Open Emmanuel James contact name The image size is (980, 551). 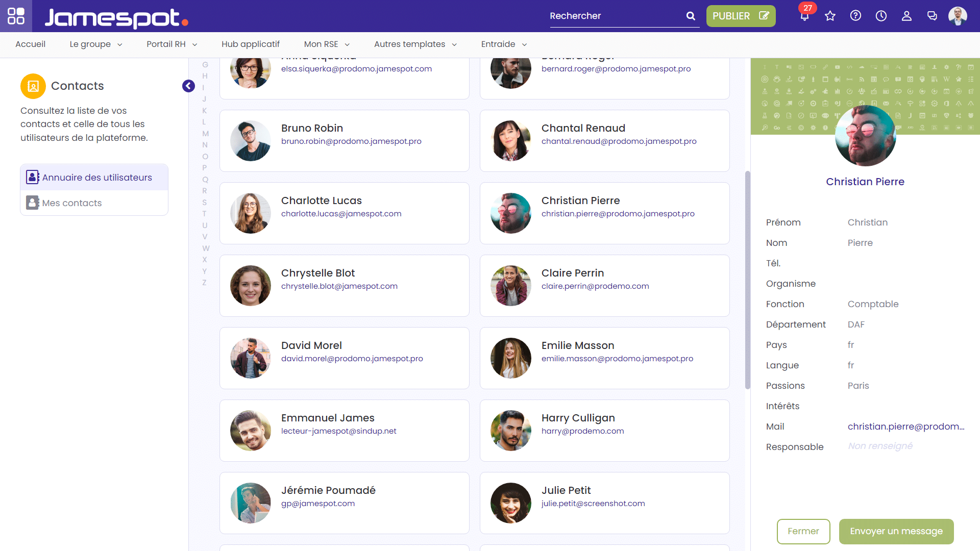328,418
